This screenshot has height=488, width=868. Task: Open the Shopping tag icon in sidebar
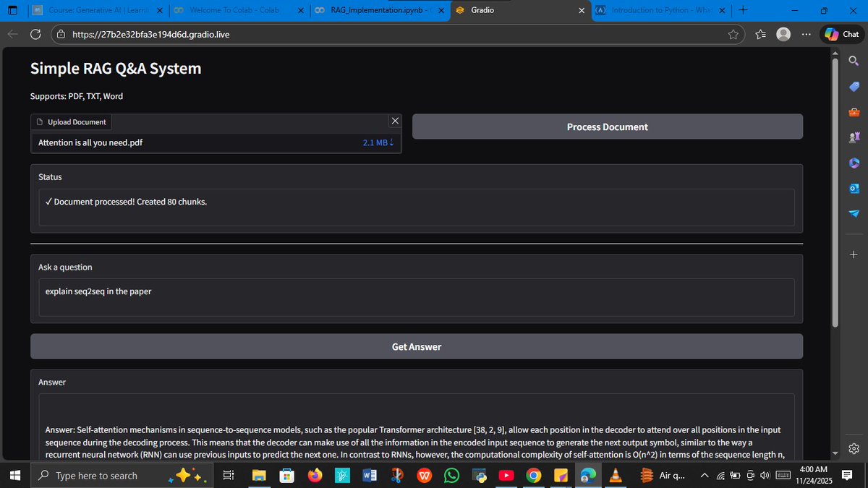click(x=854, y=86)
